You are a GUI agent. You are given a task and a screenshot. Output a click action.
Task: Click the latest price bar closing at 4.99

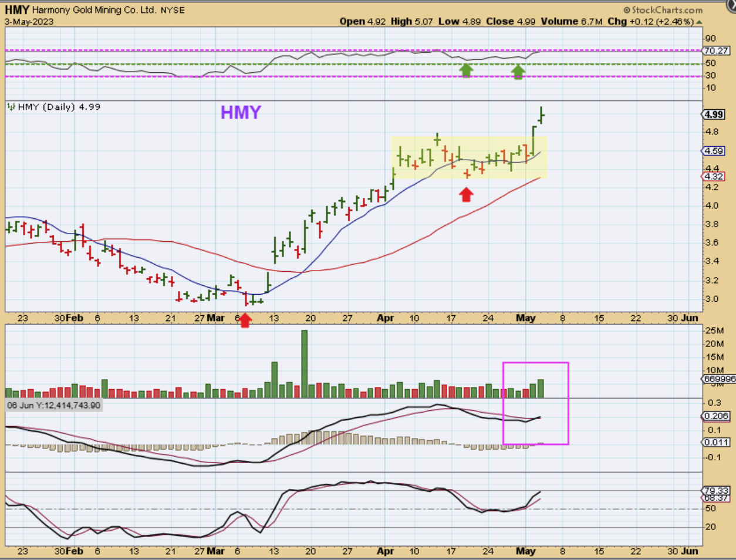(x=541, y=114)
